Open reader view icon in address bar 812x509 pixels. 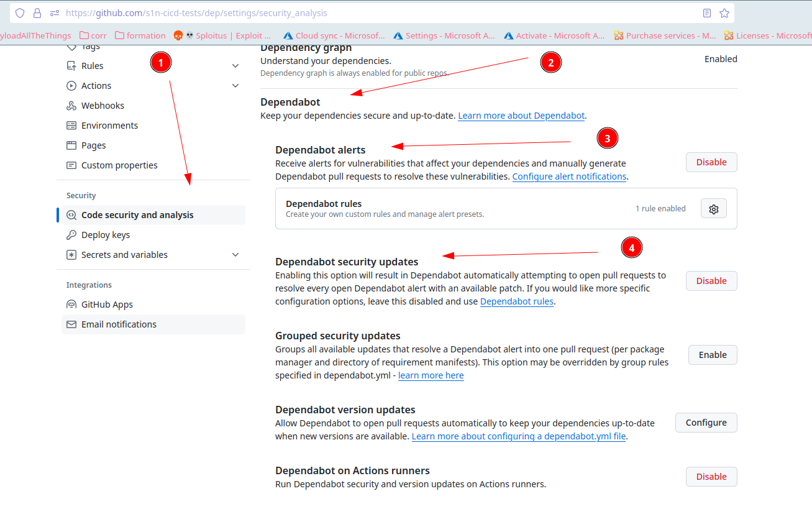707,13
